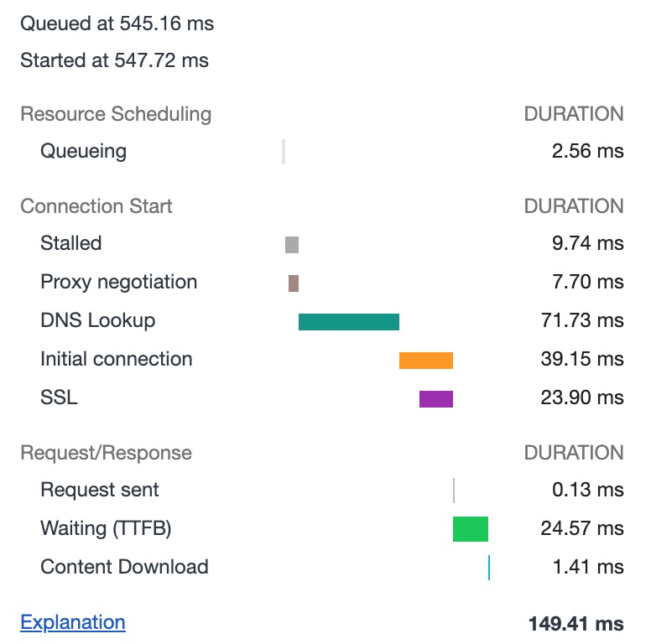Open the Explanation link
The height and width of the screenshot is (644, 651).
[x=73, y=622]
